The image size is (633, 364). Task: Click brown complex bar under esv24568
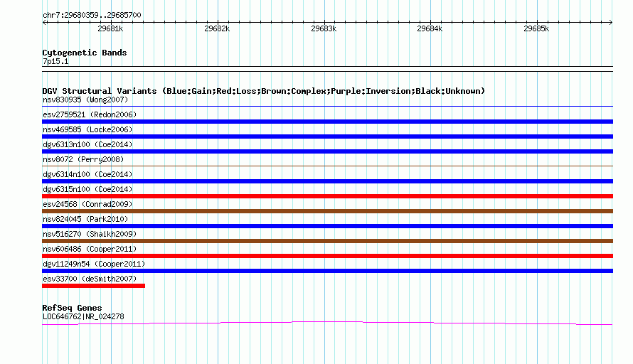(327, 211)
